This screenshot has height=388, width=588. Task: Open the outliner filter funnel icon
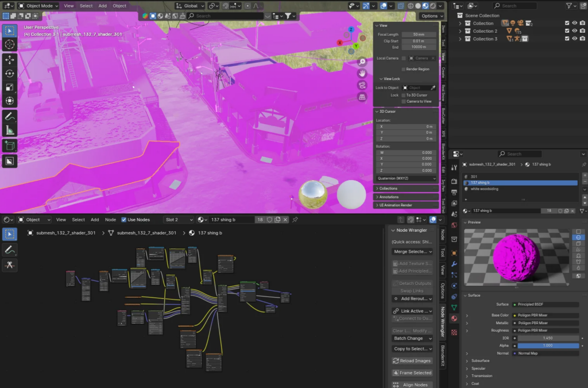569,6
